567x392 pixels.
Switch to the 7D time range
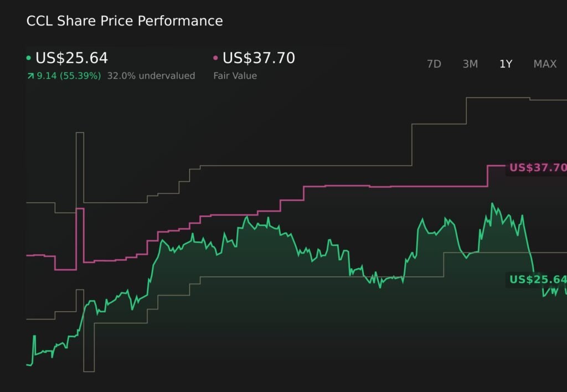click(434, 64)
